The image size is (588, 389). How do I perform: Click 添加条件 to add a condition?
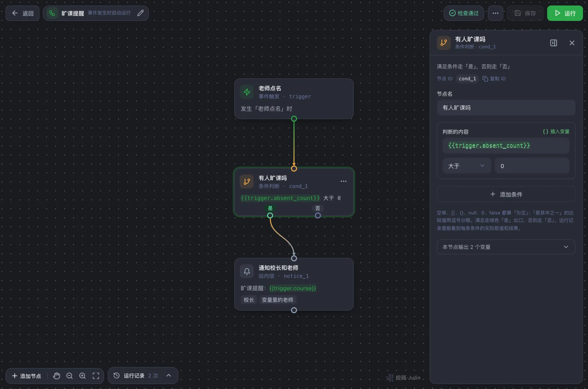506,194
